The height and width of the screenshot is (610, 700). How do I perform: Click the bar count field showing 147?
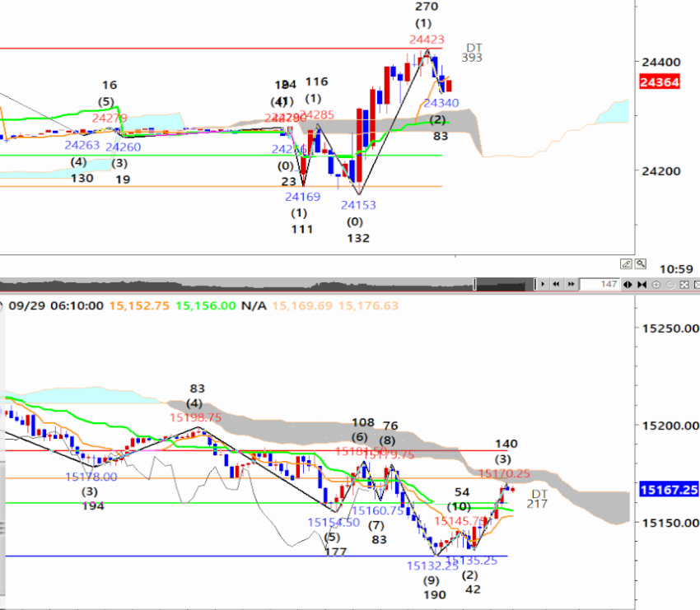pos(599,285)
